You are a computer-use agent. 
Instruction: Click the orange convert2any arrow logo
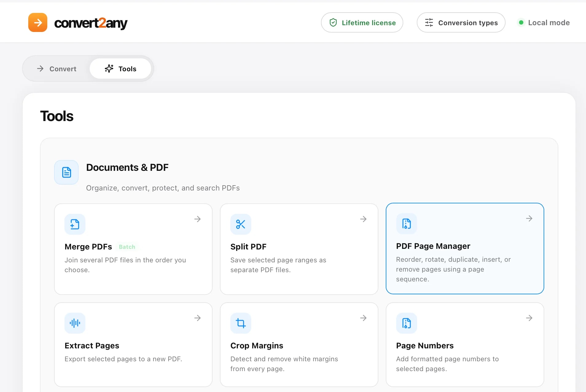point(38,22)
